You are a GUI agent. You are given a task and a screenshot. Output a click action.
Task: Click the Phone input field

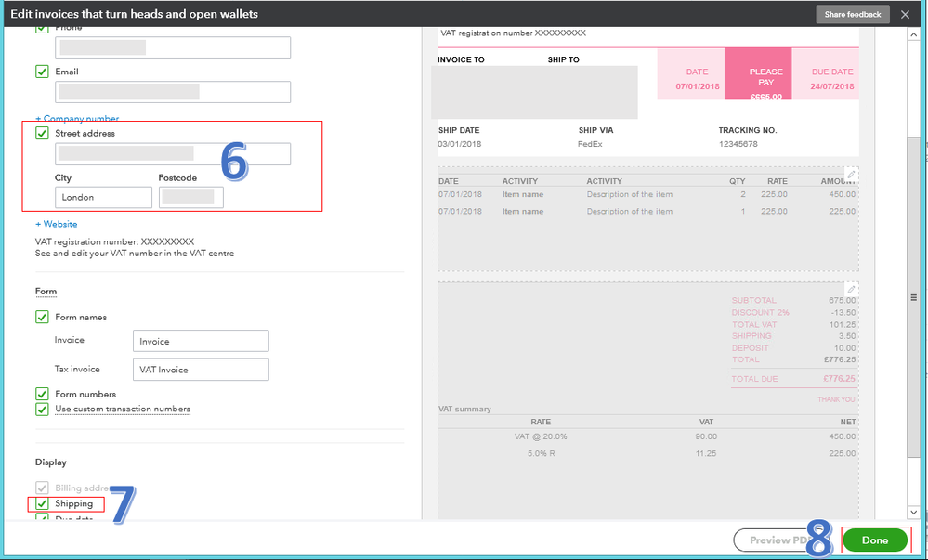[173, 47]
